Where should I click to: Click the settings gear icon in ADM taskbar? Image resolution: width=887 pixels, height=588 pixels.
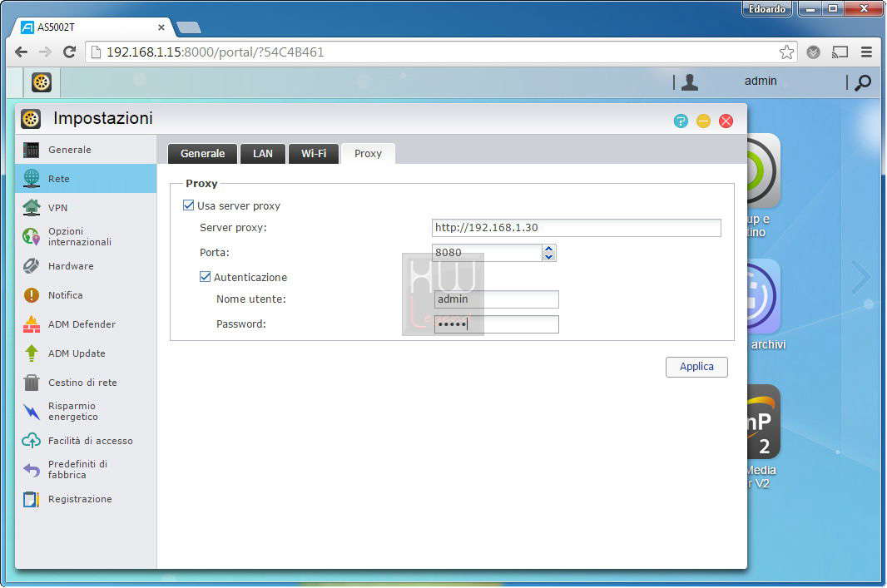(x=42, y=82)
